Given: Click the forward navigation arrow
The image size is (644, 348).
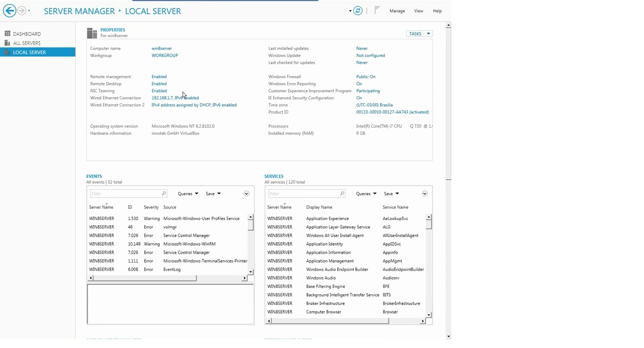Looking at the screenshot, I should [22, 10].
